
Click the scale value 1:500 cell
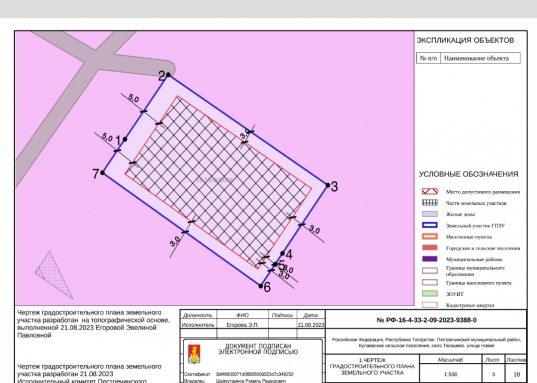pyautogui.click(x=450, y=374)
